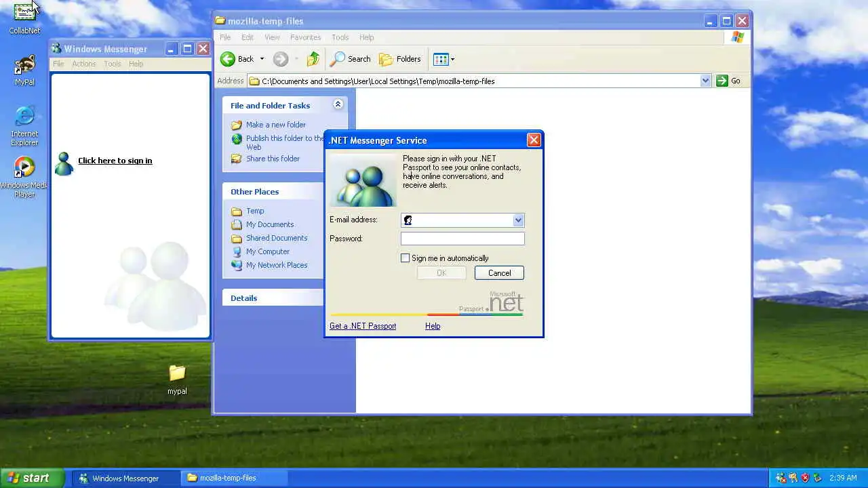Viewport: 868px width, 488px height.
Task: Open Windows Media Player desktop shortcut
Action: [x=24, y=177]
